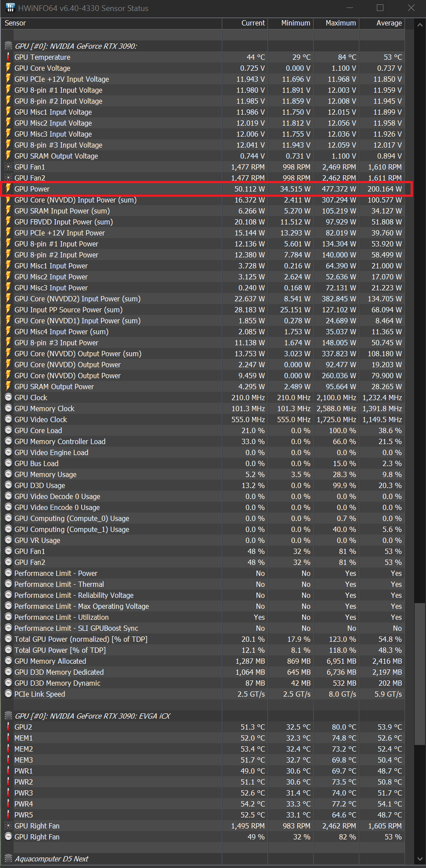Screen dimensions: 426x868
Task: Click the 477.372 W maximum GPU Power value
Action: tap(339, 189)
